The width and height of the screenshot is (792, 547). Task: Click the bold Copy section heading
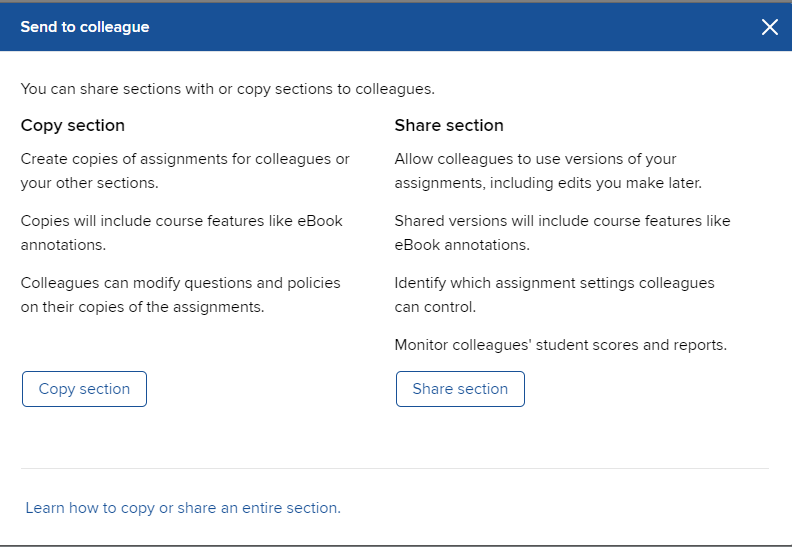(x=73, y=126)
